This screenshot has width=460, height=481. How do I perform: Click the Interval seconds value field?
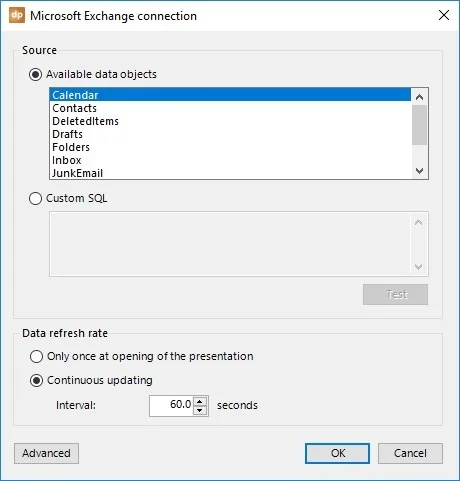171,405
